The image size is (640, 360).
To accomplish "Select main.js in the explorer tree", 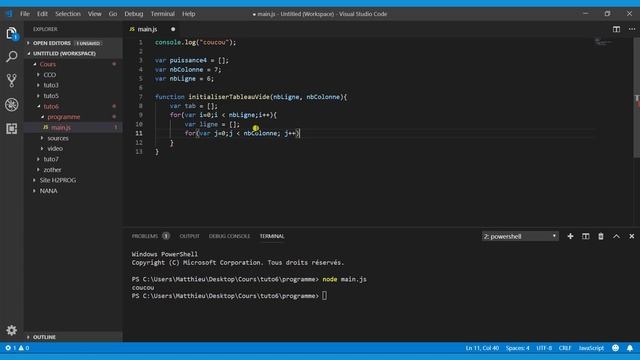I will pyautogui.click(x=73, y=127).
